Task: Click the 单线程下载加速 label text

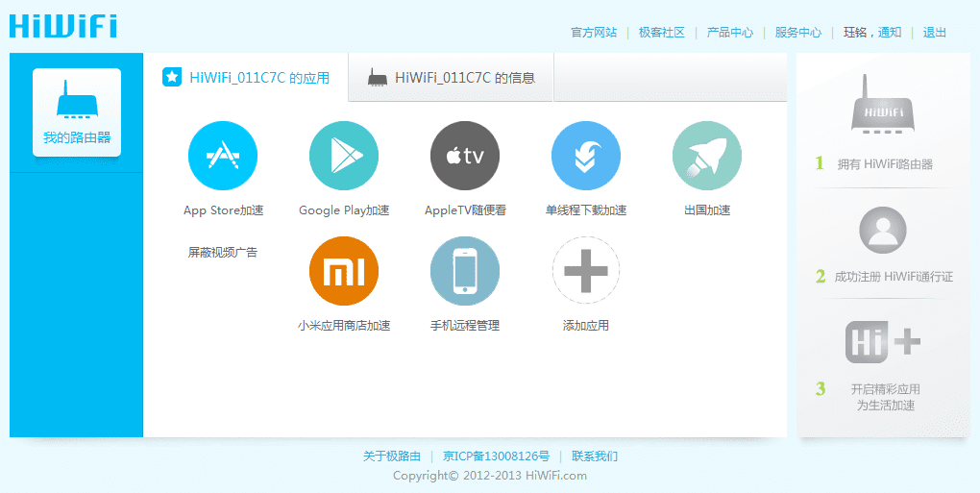Action: 586,210
